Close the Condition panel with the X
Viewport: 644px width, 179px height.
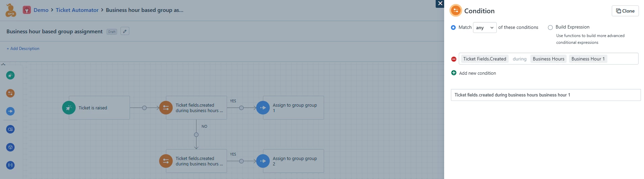point(440,3)
